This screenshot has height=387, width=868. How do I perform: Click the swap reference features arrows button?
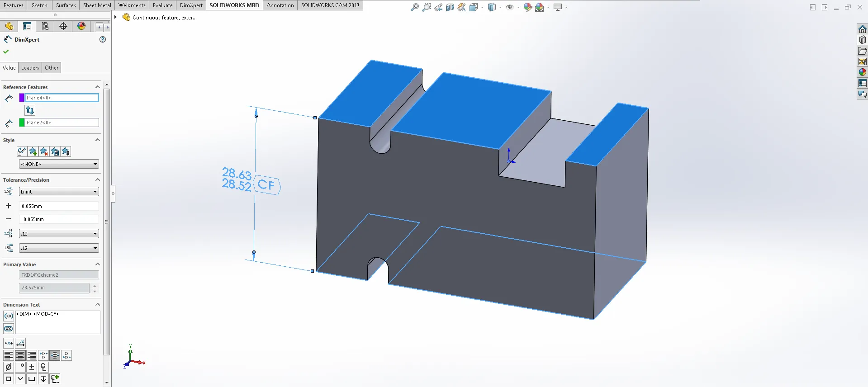pyautogui.click(x=30, y=110)
